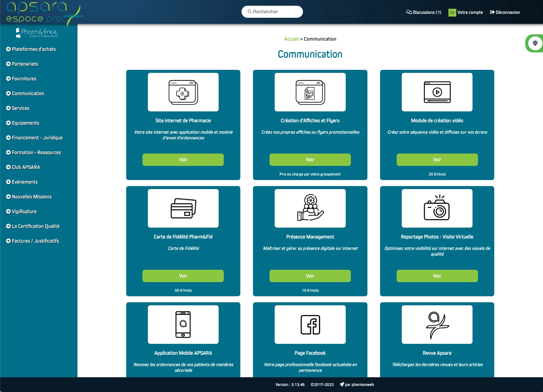Click Site internet de Pharmacie card title

tap(183, 120)
